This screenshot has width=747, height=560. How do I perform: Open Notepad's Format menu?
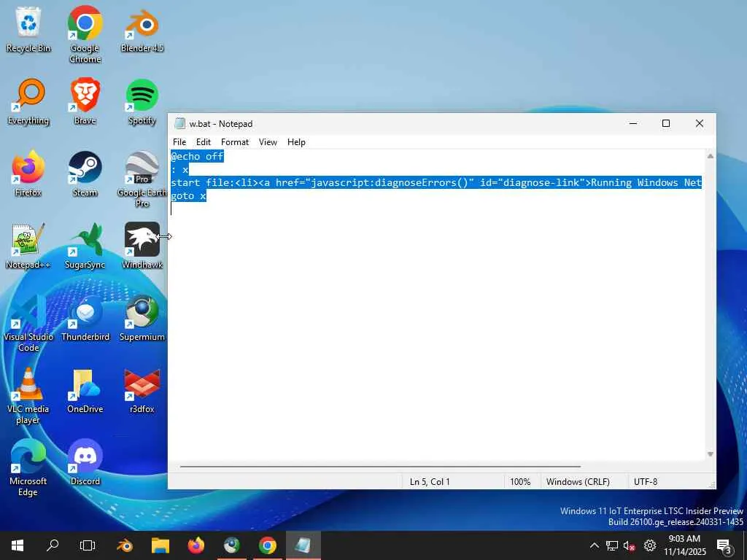[x=235, y=142]
